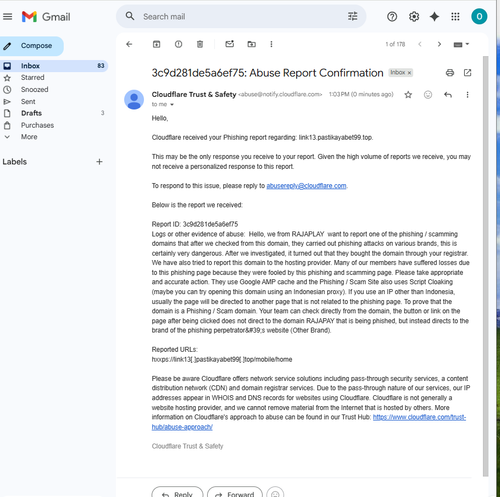Report this email as spam
Viewport: 500px width, 497px height.
click(178, 44)
